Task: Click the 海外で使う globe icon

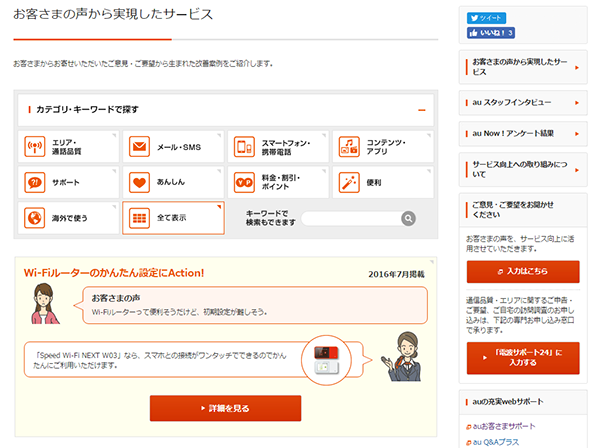Action: [35, 218]
